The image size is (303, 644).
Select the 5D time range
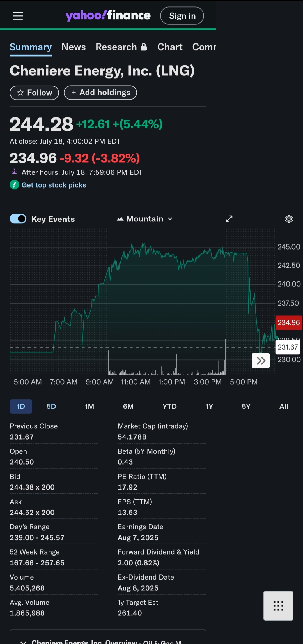pos(51,406)
